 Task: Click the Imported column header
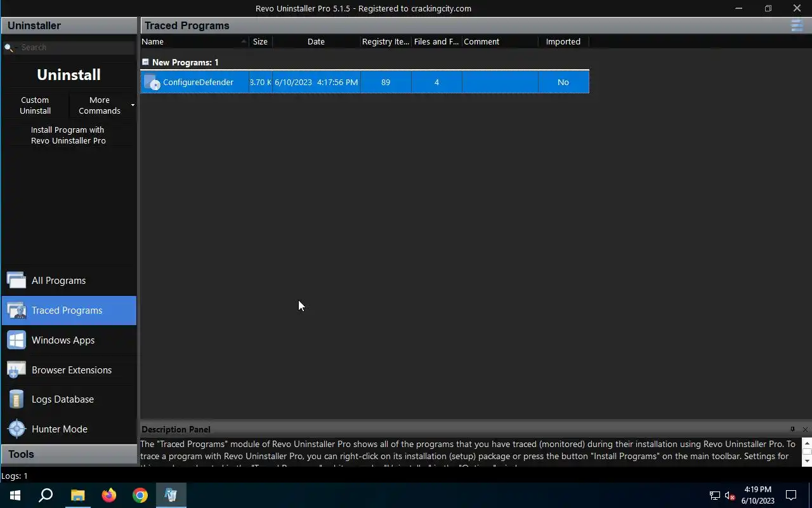tap(563, 41)
